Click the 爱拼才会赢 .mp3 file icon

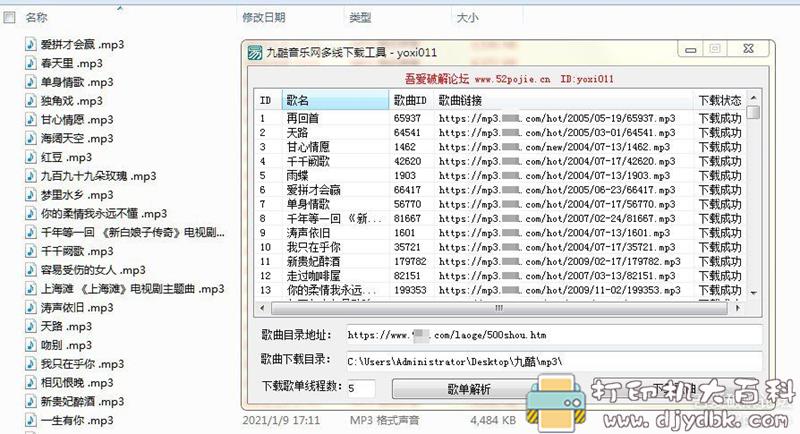[x=31, y=44]
